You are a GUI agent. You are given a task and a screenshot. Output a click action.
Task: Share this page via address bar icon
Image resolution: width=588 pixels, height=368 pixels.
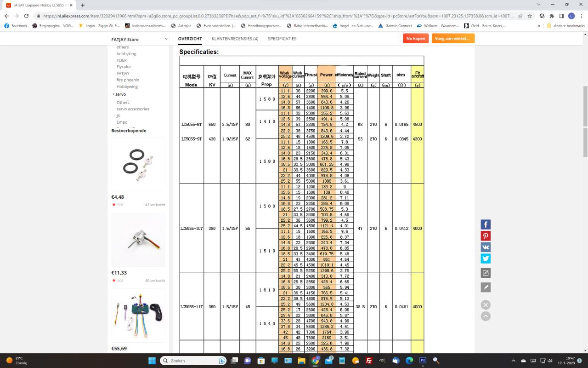(520, 16)
